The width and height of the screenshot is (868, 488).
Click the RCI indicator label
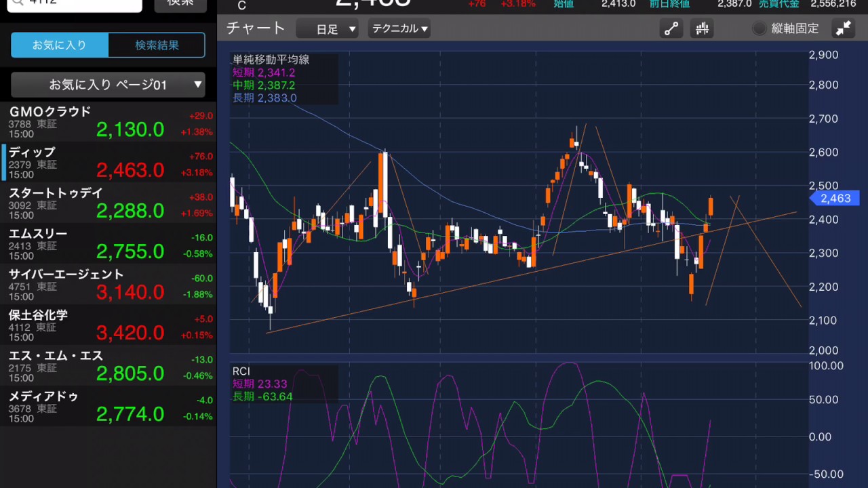click(x=241, y=371)
